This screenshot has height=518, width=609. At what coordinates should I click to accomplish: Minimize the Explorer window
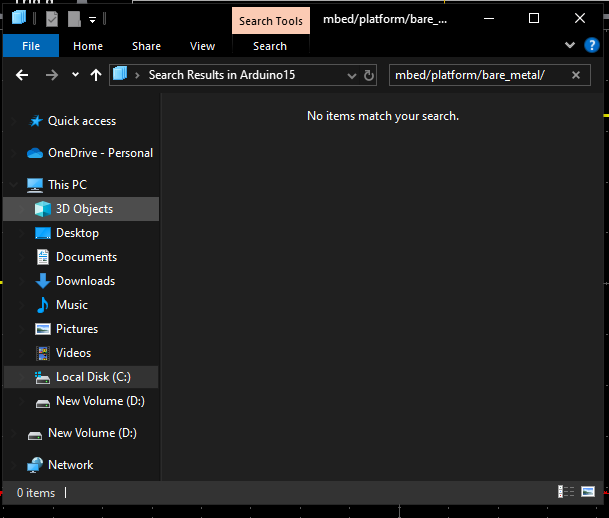489,18
